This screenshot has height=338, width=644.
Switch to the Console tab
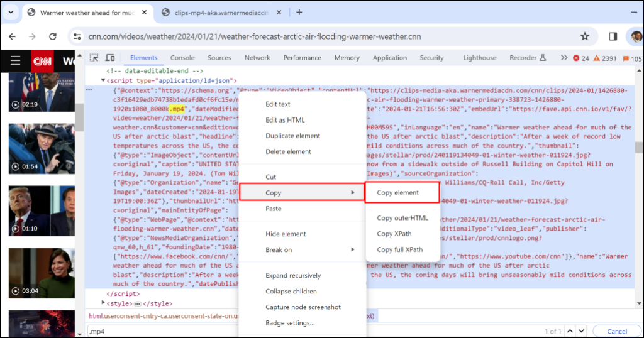pyautogui.click(x=182, y=58)
